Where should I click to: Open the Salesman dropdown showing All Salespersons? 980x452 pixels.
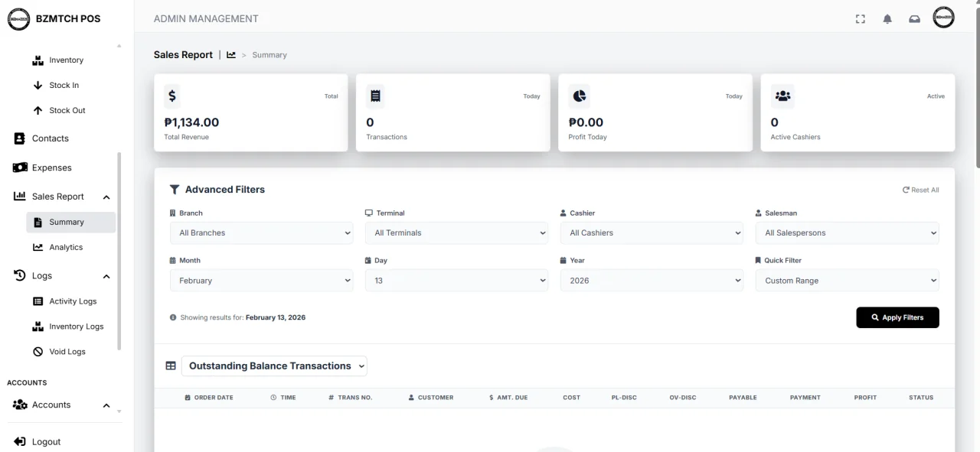(848, 233)
